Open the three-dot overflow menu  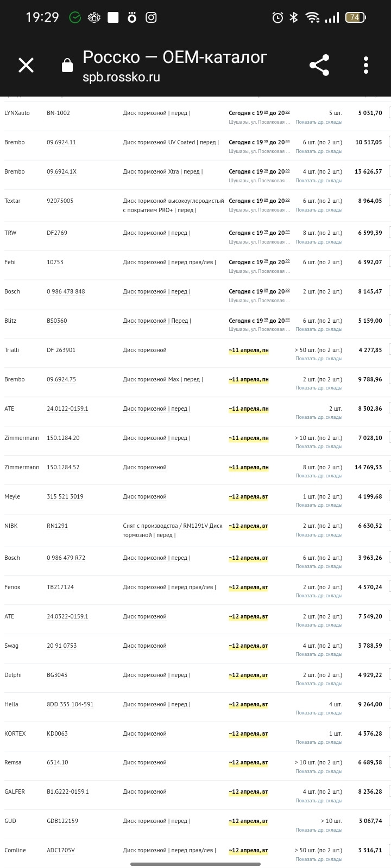(366, 65)
